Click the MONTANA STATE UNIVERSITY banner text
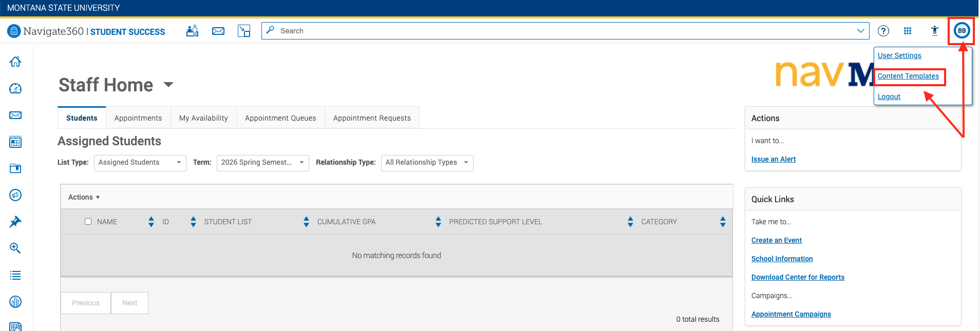The image size is (980, 331). (64, 8)
